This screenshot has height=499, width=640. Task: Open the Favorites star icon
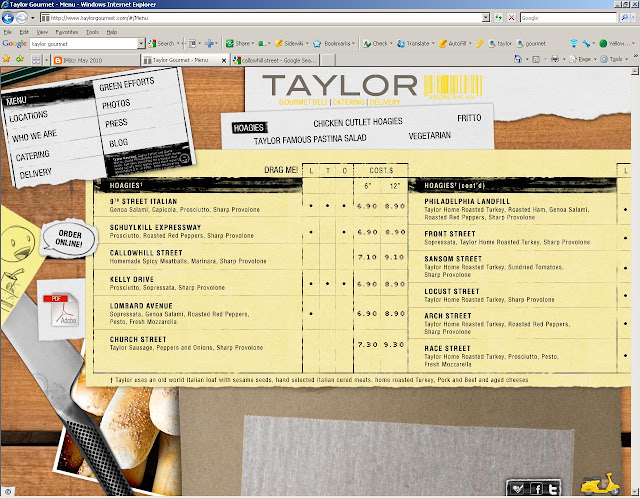click(x=7, y=60)
